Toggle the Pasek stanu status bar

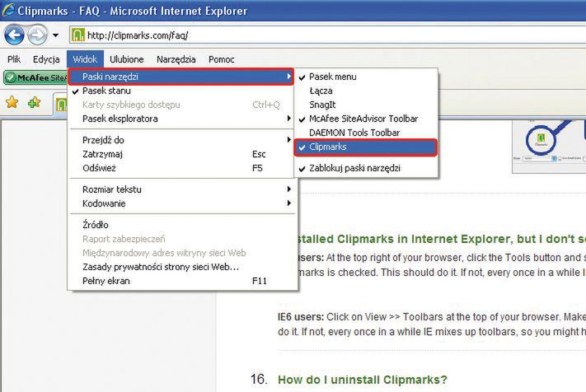coord(180,91)
